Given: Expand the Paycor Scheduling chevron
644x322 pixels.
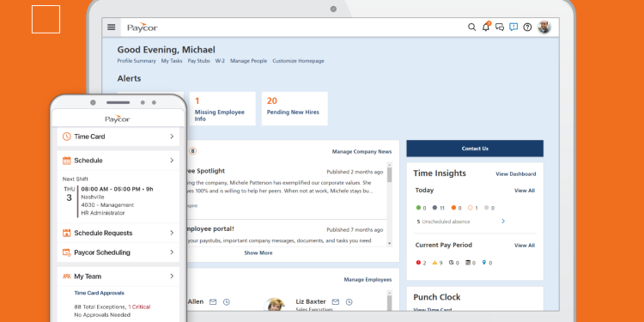Looking at the screenshot, I should [x=172, y=252].
